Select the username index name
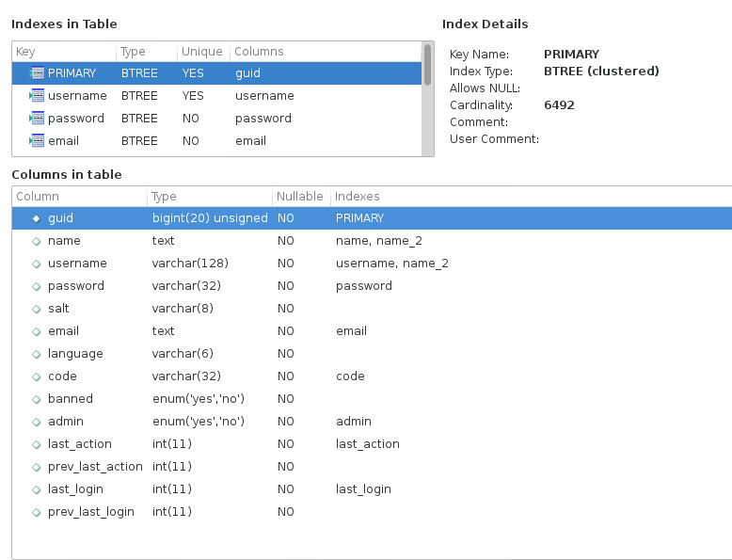 (x=77, y=95)
